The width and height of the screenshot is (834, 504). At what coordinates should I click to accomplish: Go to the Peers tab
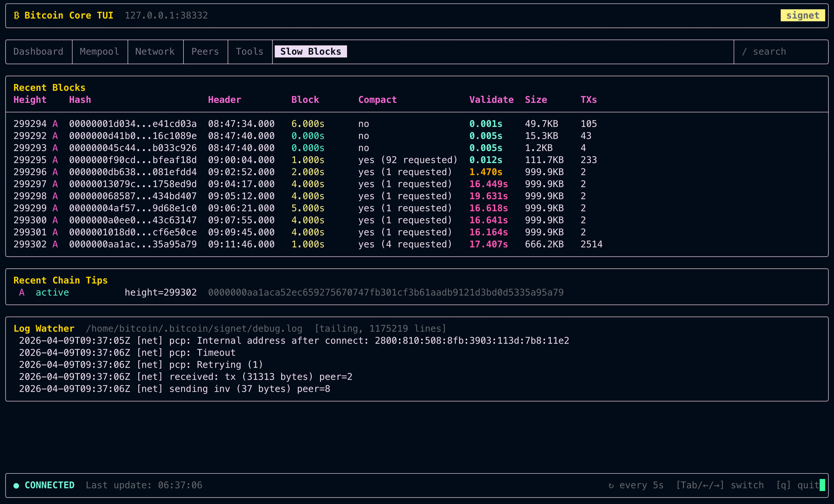tap(205, 52)
